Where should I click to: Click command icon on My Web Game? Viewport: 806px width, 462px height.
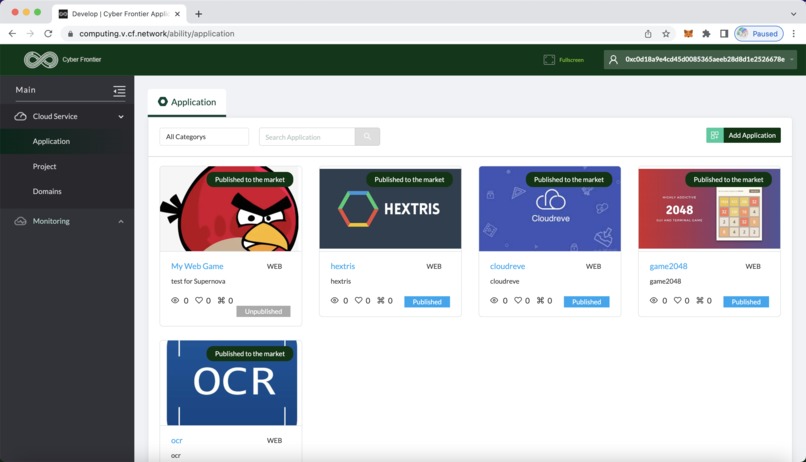[221, 300]
